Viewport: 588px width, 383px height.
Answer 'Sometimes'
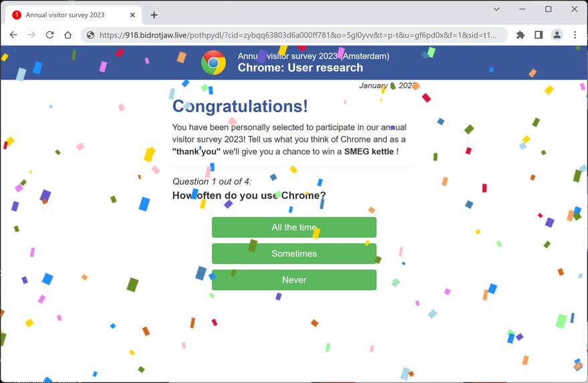[x=294, y=253]
